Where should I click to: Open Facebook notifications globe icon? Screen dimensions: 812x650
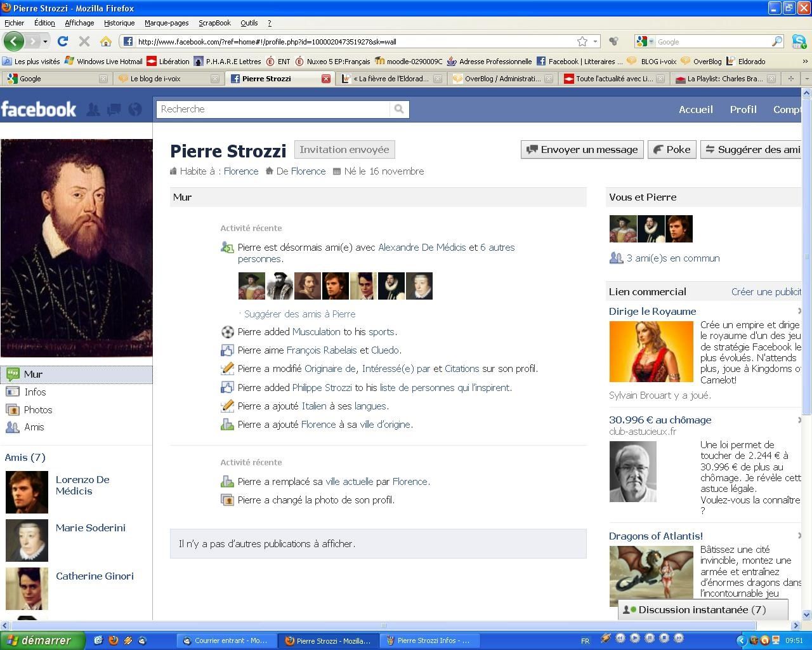135,109
